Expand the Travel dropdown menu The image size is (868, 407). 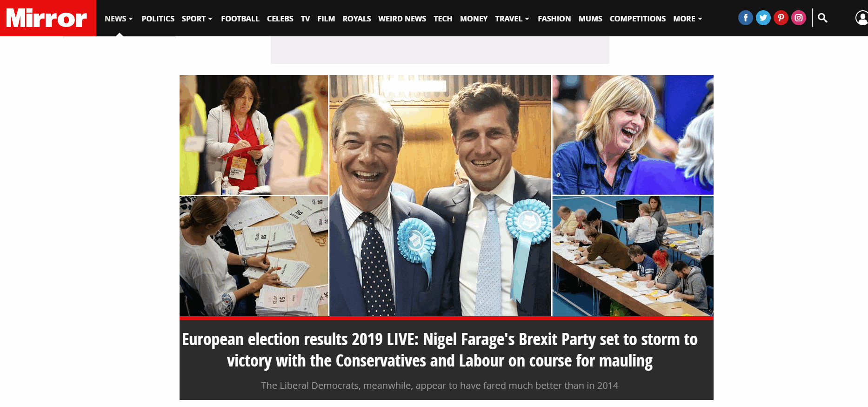pos(512,19)
